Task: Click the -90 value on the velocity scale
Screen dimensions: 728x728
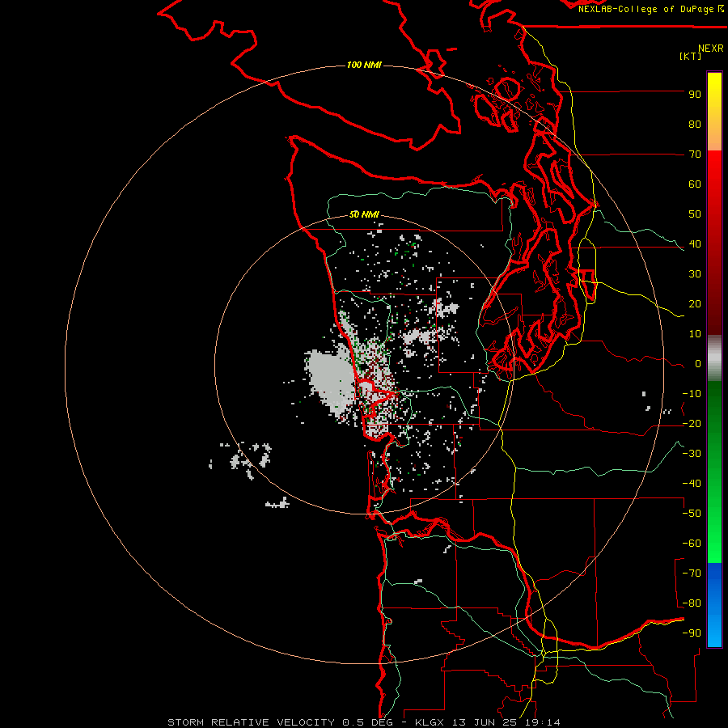Action: (692, 633)
